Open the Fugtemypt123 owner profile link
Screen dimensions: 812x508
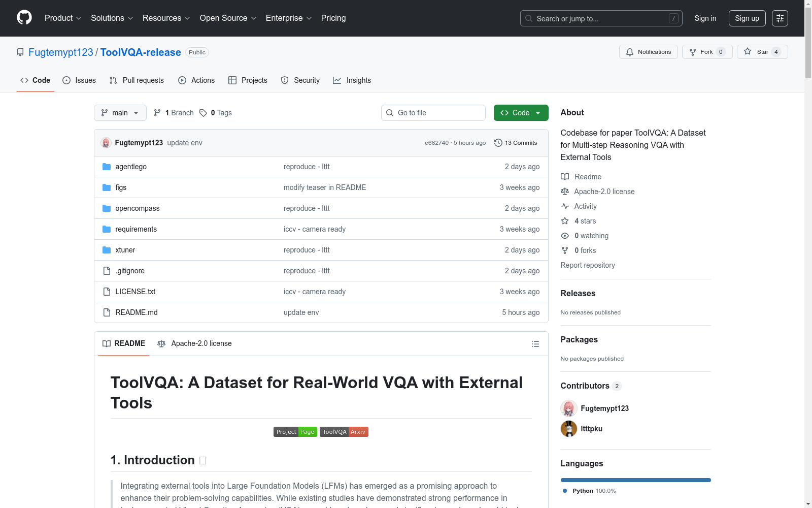[61, 52]
